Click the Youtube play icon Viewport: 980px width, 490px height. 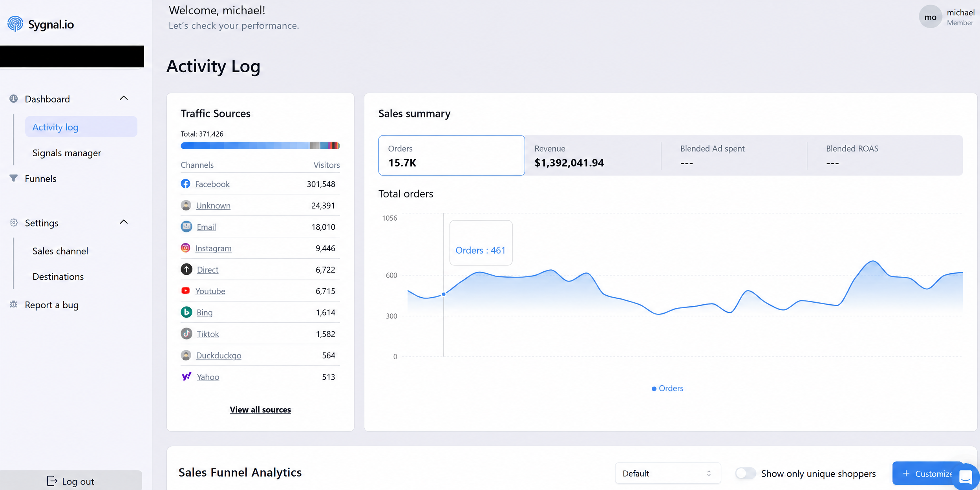(186, 291)
